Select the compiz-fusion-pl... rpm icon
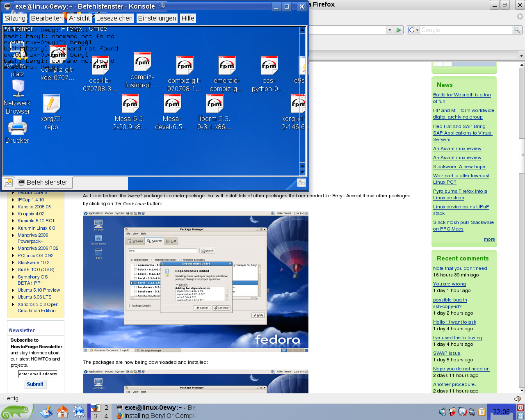 (x=142, y=70)
